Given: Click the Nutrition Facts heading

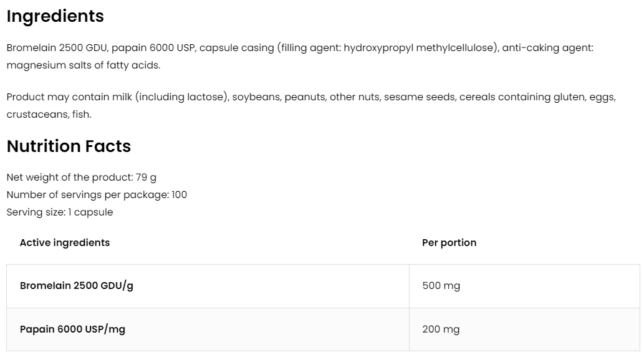Looking at the screenshot, I should click(69, 146).
